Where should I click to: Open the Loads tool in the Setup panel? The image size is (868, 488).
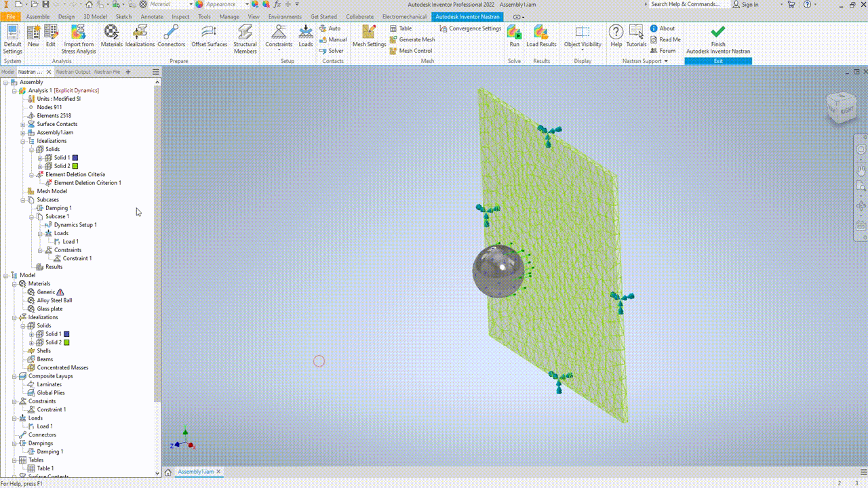[306, 36]
